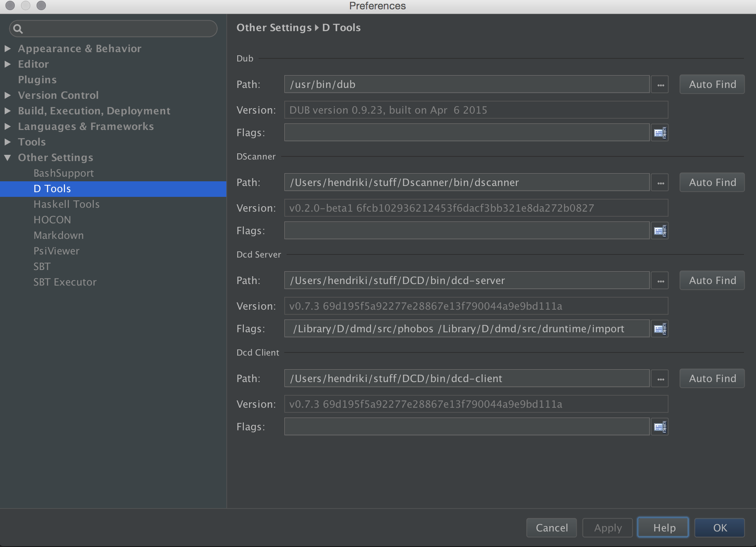
Task: Open file browser for DScanner path
Action: pos(660,182)
